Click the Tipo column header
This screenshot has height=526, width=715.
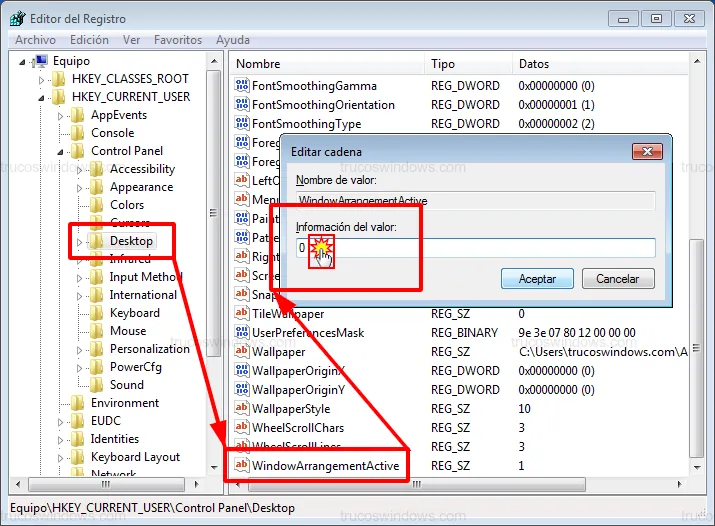click(443, 64)
